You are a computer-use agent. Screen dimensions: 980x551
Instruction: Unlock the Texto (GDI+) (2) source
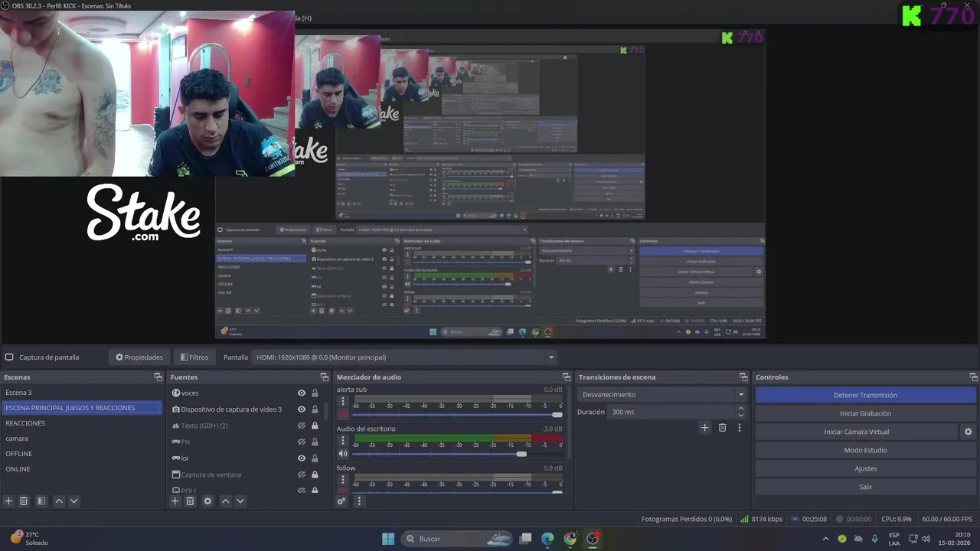click(x=315, y=425)
